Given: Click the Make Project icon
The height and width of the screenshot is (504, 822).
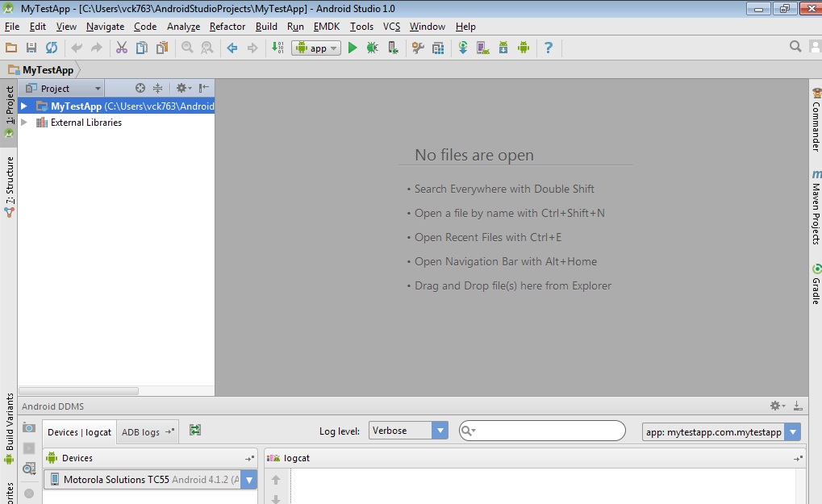Looking at the screenshot, I should pos(277,48).
